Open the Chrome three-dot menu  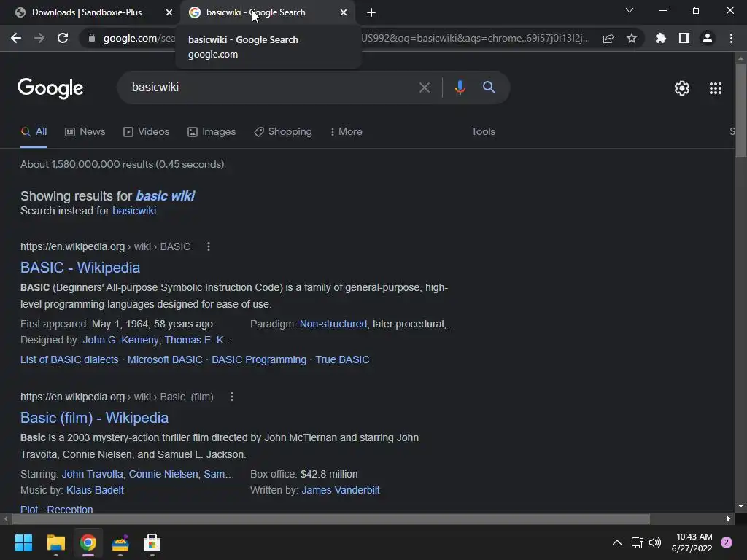(731, 38)
